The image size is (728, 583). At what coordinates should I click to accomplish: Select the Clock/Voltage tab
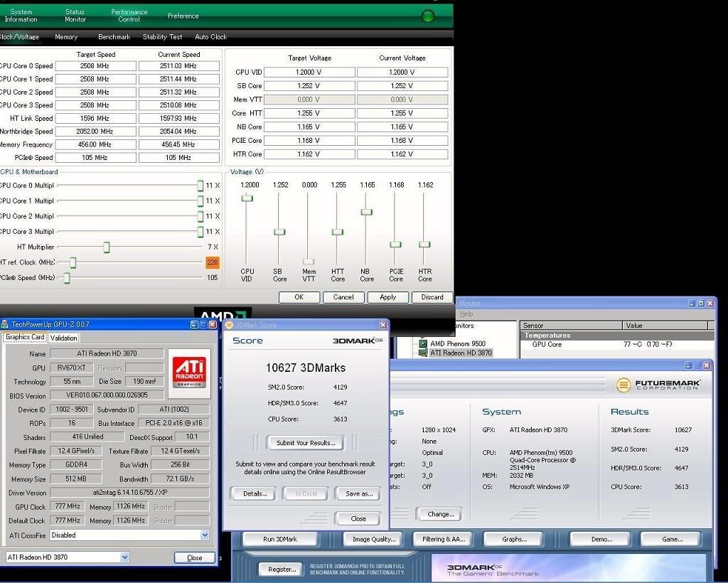pyautogui.click(x=19, y=37)
